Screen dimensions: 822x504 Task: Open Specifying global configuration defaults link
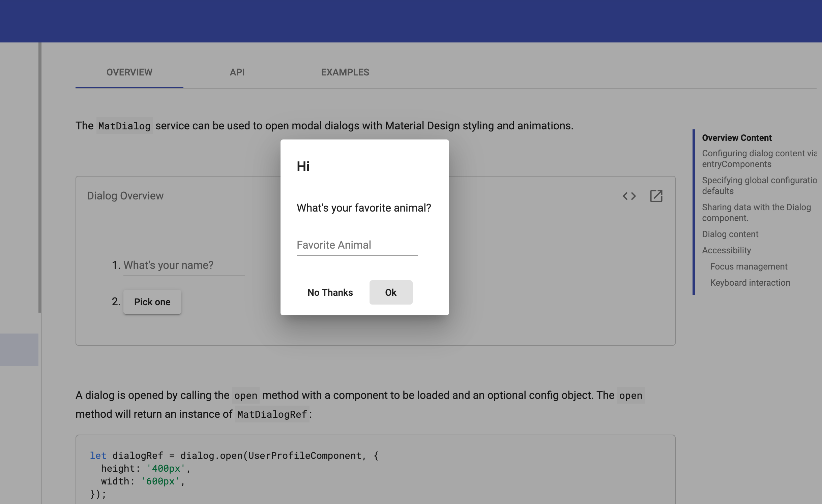[759, 186]
